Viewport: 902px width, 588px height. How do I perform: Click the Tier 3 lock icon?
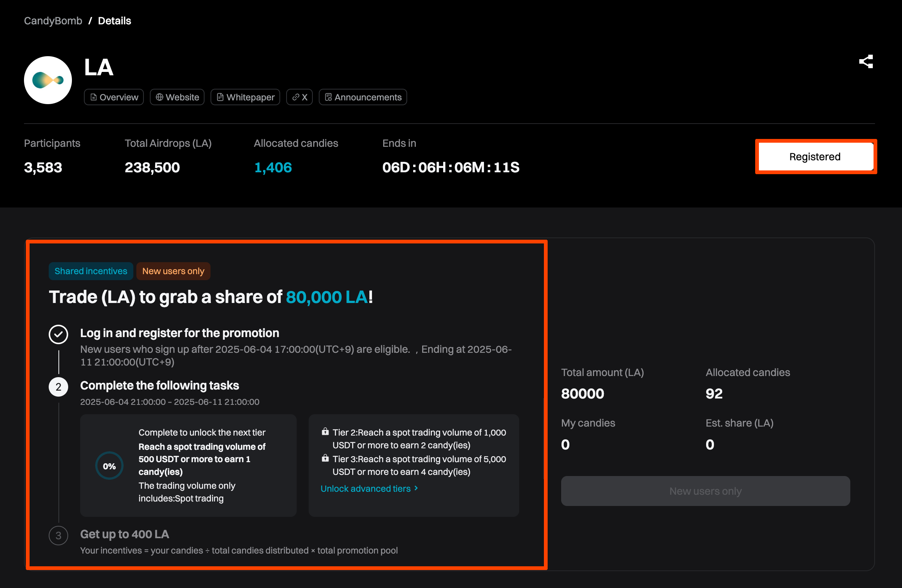pos(325,458)
